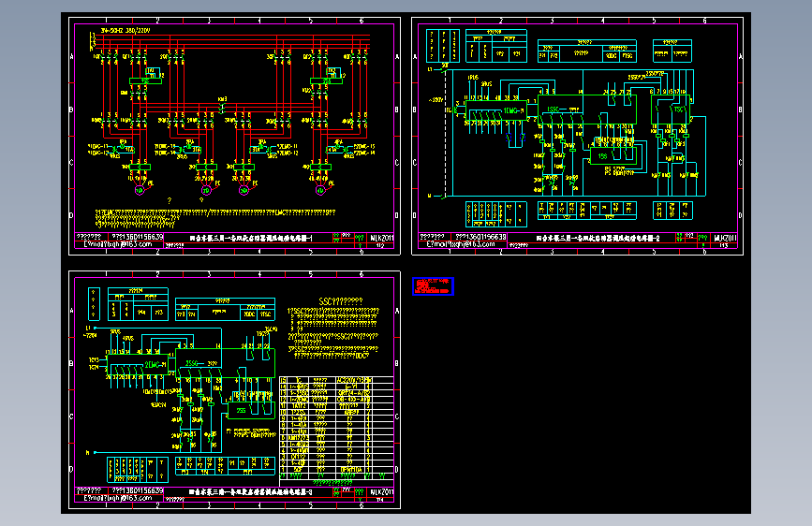Click the 3M motor symbol on sheet one

[244, 191]
